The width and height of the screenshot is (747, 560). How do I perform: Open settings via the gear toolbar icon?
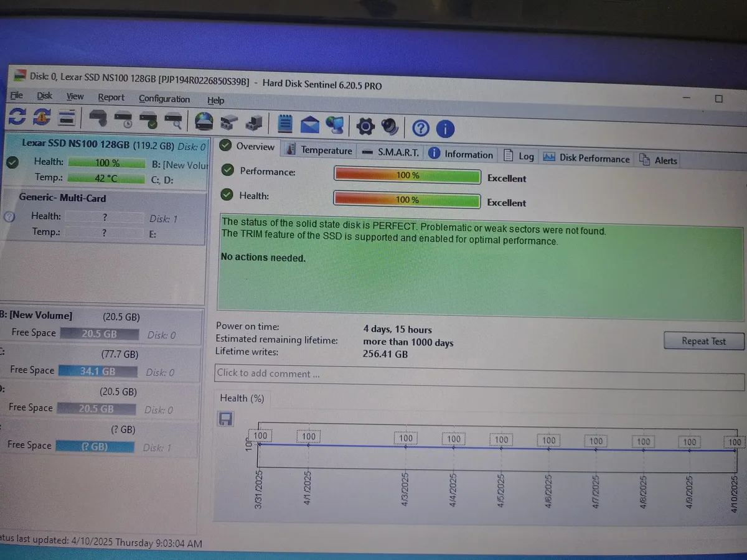coord(365,127)
